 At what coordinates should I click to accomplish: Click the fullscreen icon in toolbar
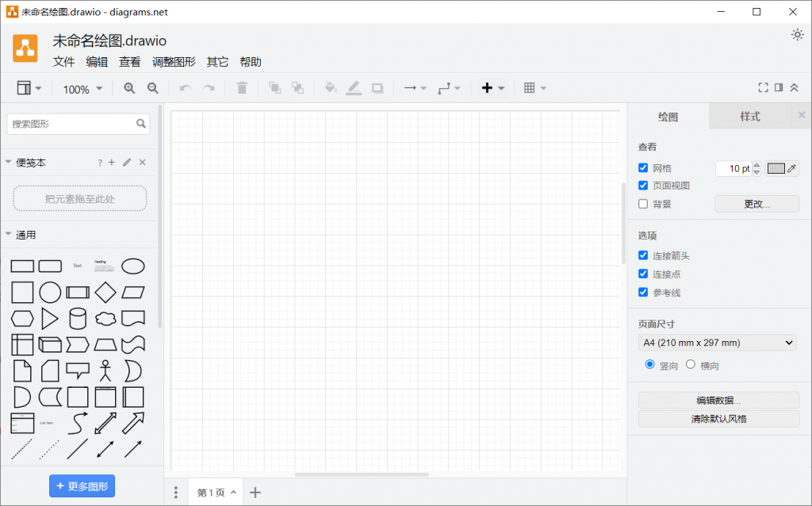763,88
